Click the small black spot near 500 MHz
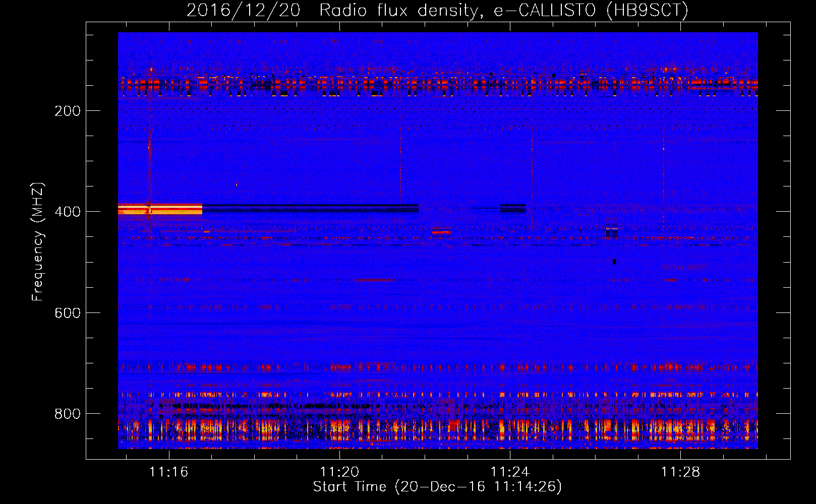This screenshot has width=816, height=504. tap(614, 262)
